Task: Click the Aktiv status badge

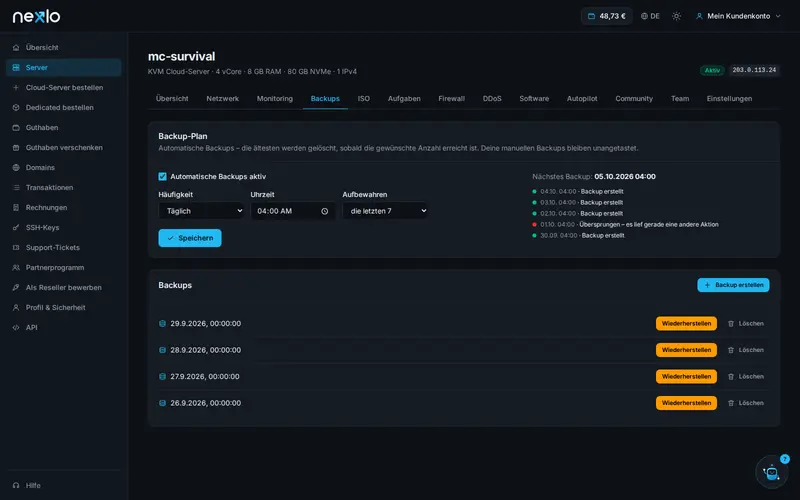Action: 712,70
